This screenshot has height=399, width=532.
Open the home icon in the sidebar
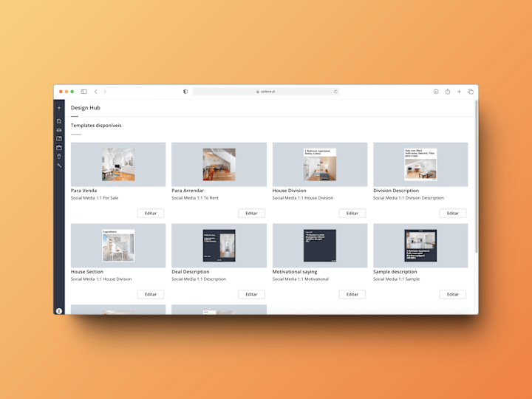pyautogui.click(x=59, y=121)
